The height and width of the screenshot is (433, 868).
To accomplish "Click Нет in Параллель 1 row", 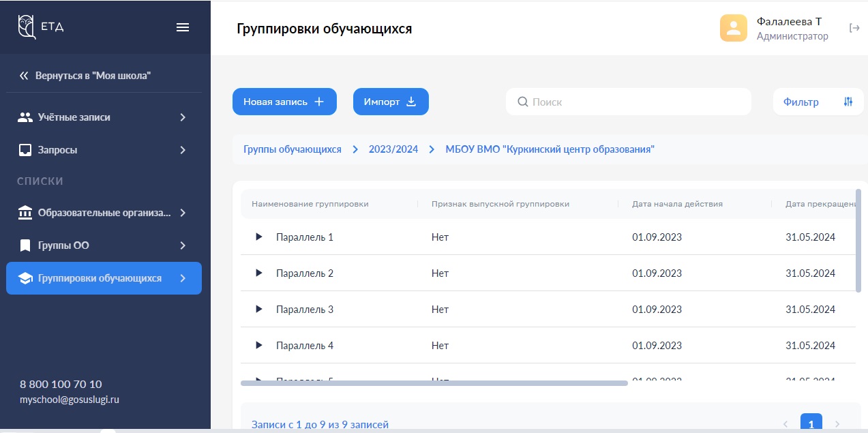I will [x=440, y=237].
